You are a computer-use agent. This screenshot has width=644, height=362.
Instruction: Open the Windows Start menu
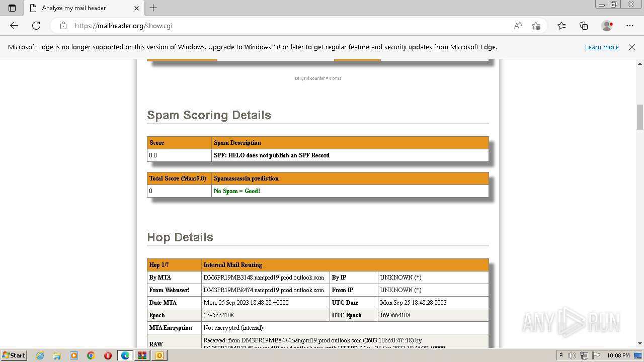pyautogui.click(x=14, y=355)
